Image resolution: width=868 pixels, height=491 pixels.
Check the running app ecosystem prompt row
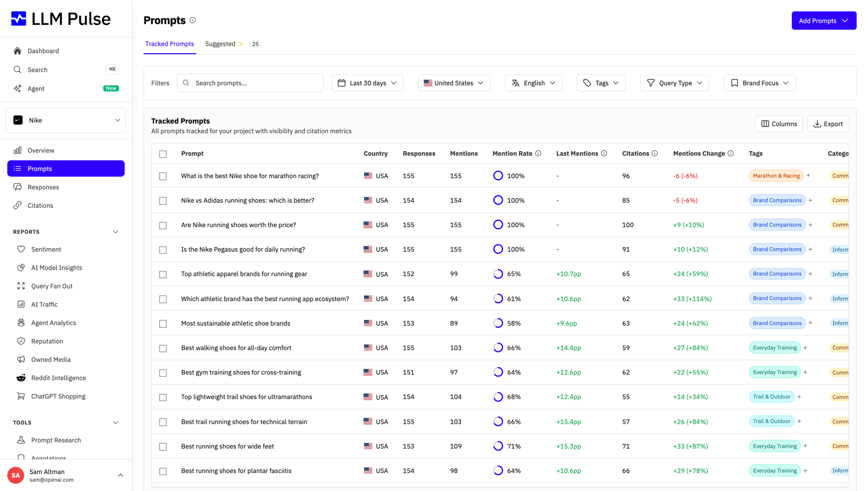pyautogui.click(x=163, y=299)
